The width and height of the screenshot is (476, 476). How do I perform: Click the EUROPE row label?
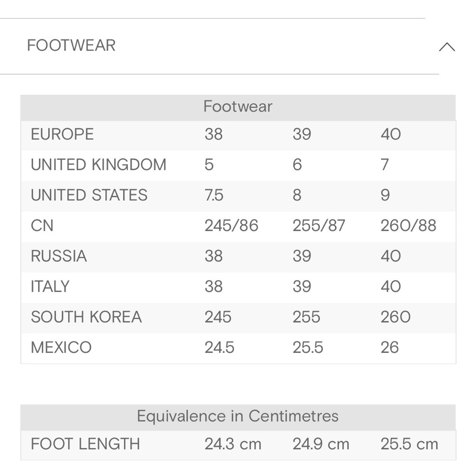pyautogui.click(x=62, y=134)
